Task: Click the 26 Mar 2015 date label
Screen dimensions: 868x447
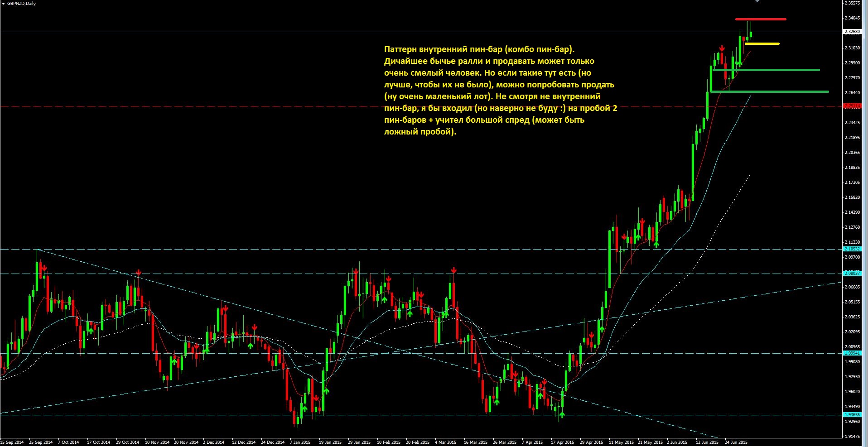Action: pos(505,442)
